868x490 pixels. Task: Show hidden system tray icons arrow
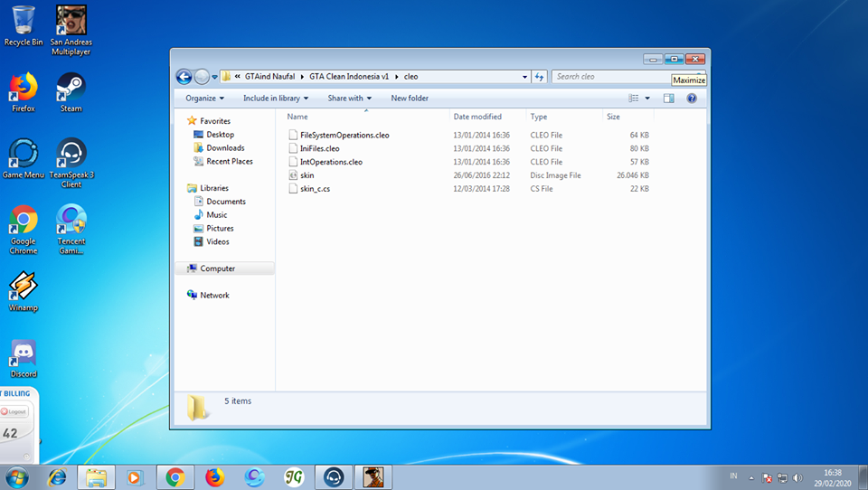pos(751,478)
